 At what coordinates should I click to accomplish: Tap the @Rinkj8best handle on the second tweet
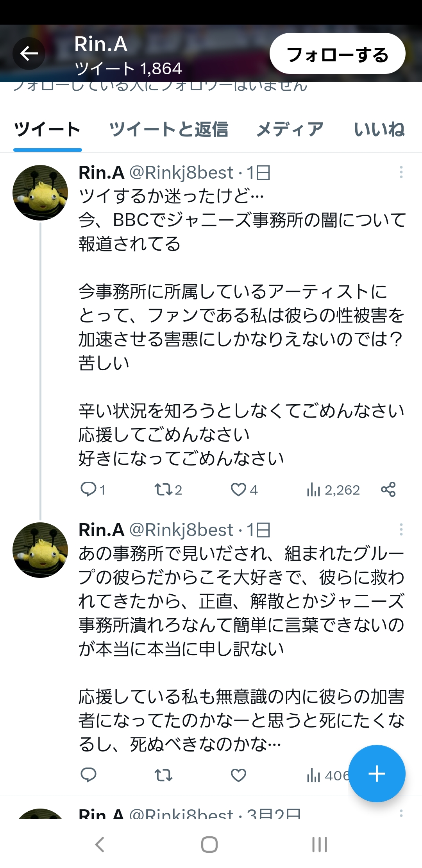coord(181,530)
